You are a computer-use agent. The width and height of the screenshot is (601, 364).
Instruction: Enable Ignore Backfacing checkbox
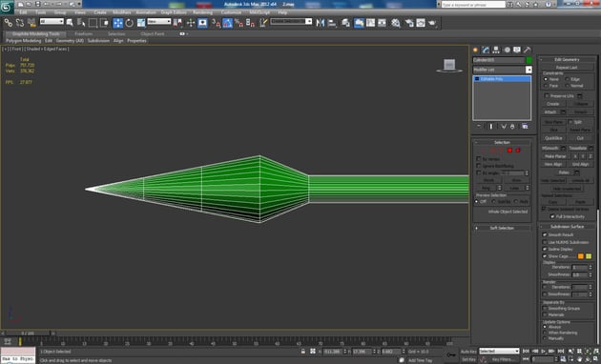pyautogui.click(x=478, y=166)
